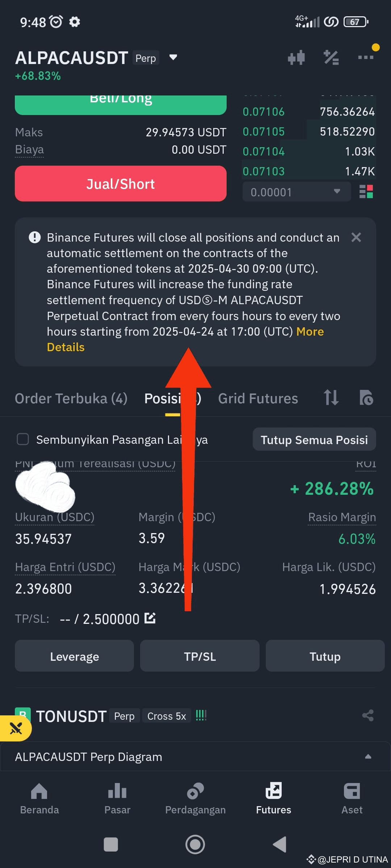Go to the Aset tab in the bottom navigation
This screenshot has height=868, width=391.
tap(352, 799)
